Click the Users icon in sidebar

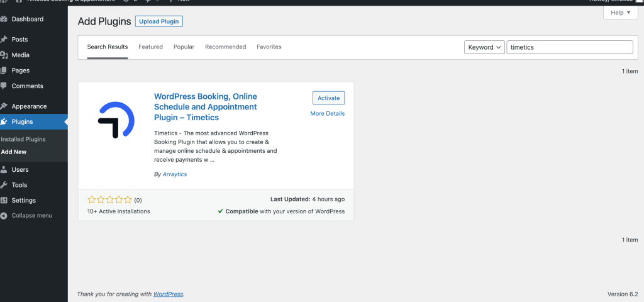point(4,169)
